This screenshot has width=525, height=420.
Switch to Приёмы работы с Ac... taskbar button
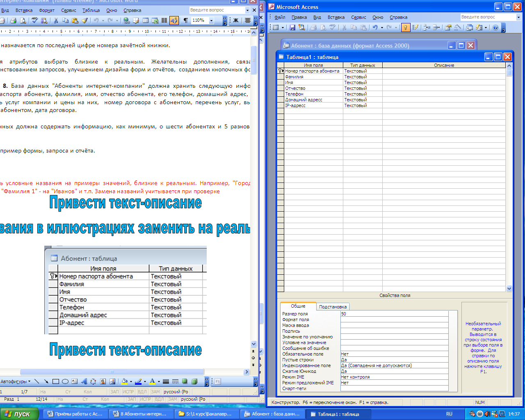coord(75,414)
